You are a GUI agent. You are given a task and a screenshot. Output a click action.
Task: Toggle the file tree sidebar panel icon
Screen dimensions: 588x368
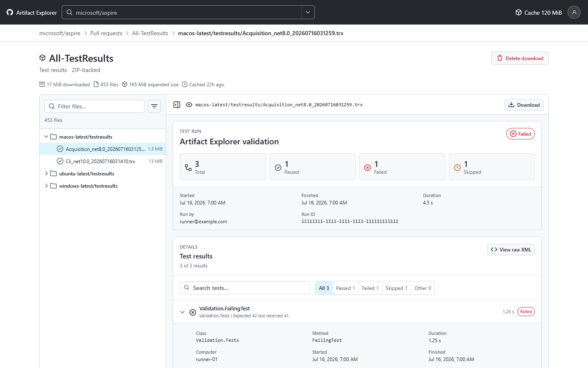pyautogui.click(x=177, y=105)
